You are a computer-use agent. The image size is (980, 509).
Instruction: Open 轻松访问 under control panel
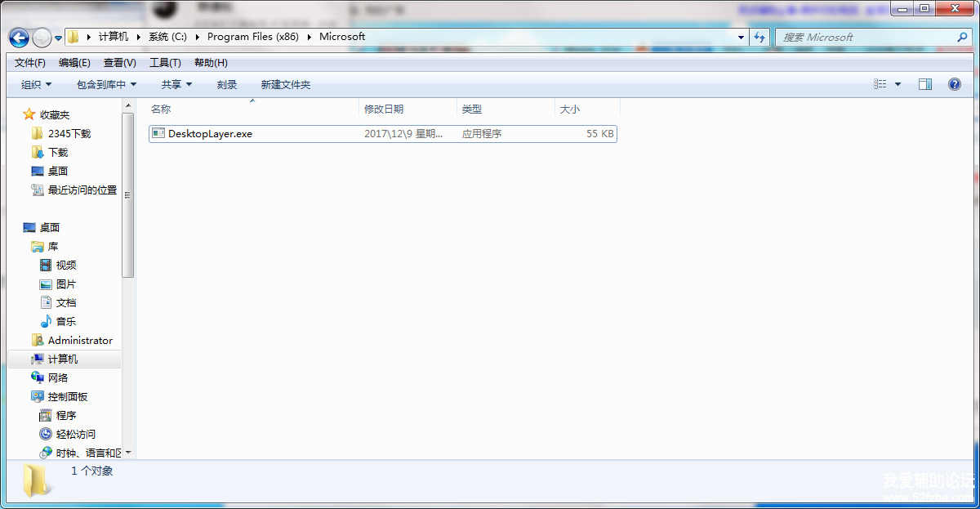click(x=76, y=434)
